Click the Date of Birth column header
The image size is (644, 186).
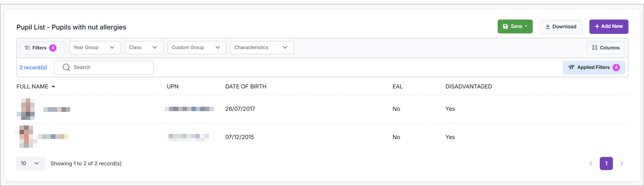coord(246,86)
